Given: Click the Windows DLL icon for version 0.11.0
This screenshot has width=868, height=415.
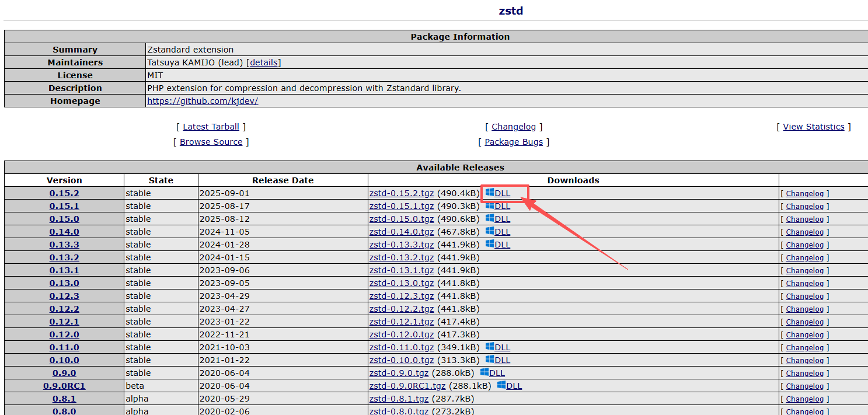Looking at the screenshot, I should click(x=490, y=347).
